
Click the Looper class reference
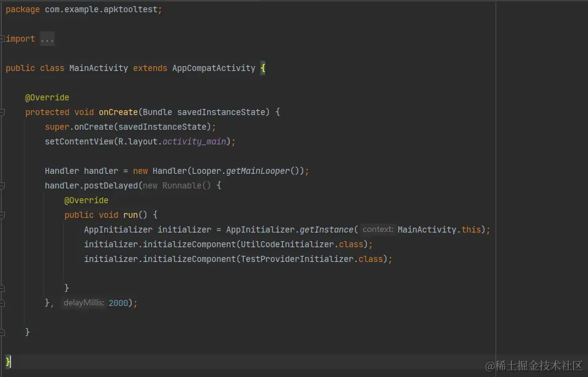tap(206, 171)
